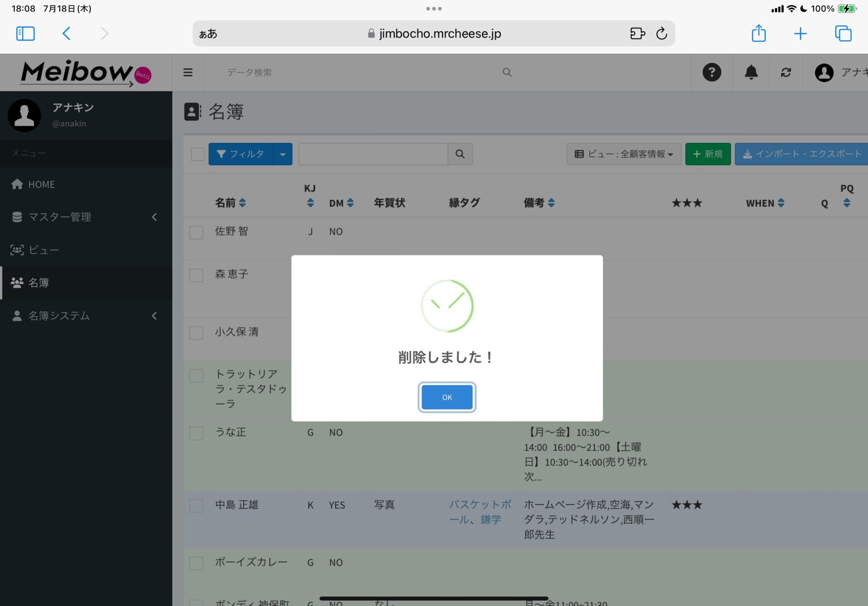868x606 pixels.
Task: Open help via question mark icon
Action: pyautogui.click(x=712, y=72)
